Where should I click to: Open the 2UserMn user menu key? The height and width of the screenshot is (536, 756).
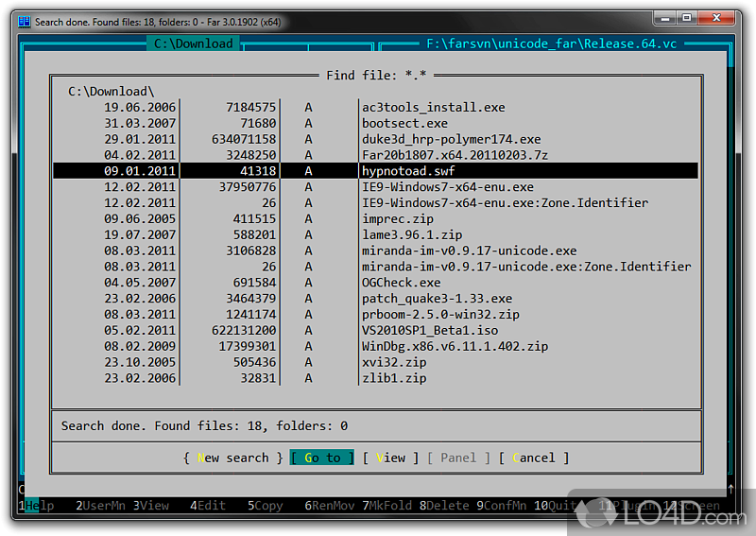click(101, 506)
